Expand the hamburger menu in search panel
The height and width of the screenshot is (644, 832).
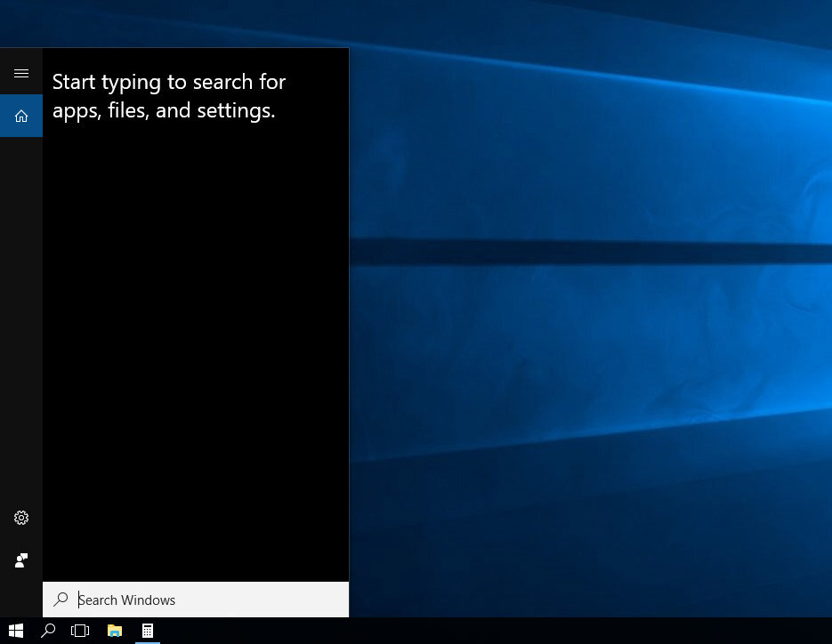point(21,73)
